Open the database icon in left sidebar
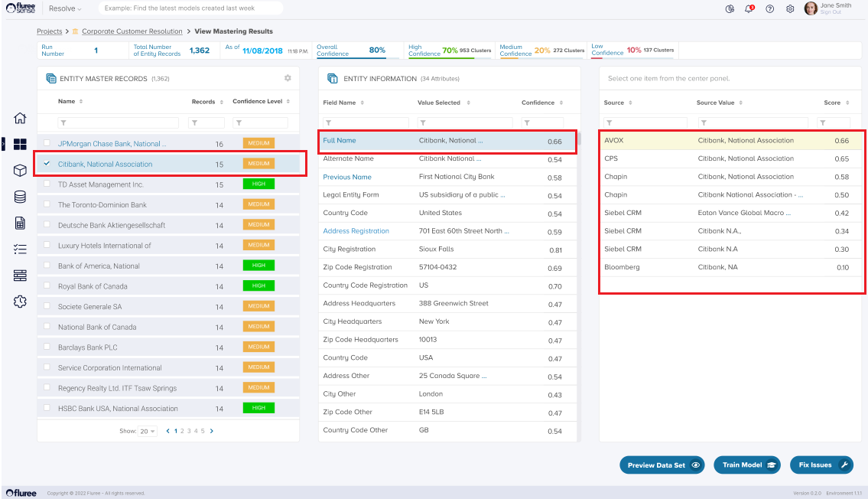868x499 pixels. 20,197
